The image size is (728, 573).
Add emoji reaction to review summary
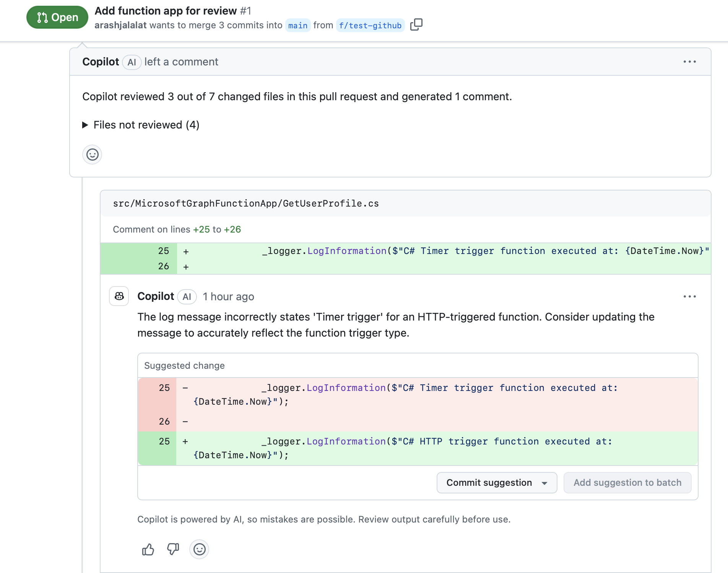92,155
